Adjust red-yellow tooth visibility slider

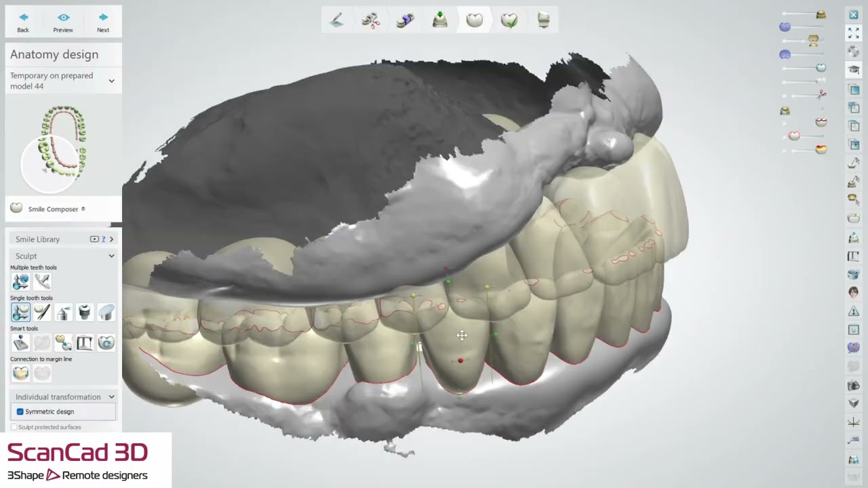(821, 149)
